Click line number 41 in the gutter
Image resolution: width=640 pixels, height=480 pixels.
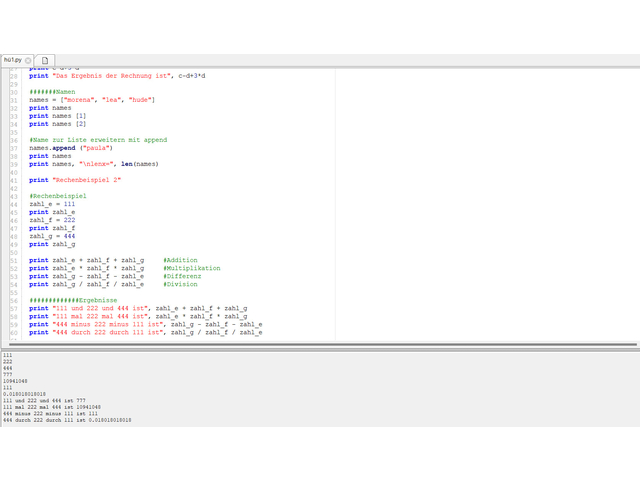pos(13,180)
